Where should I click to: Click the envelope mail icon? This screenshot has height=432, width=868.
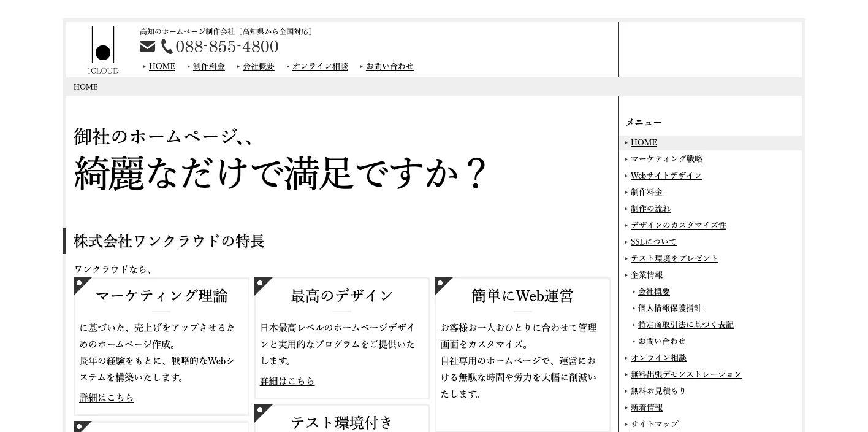147,46
